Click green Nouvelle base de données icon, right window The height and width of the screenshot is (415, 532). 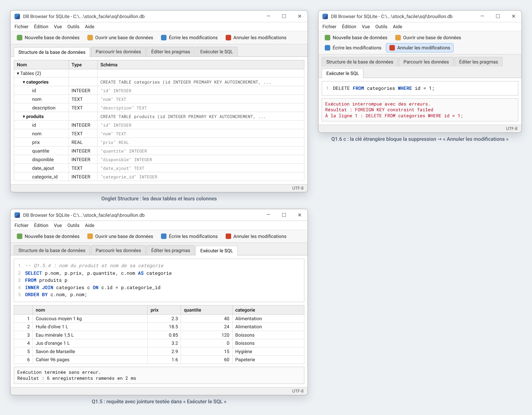(x=328, y=38)
